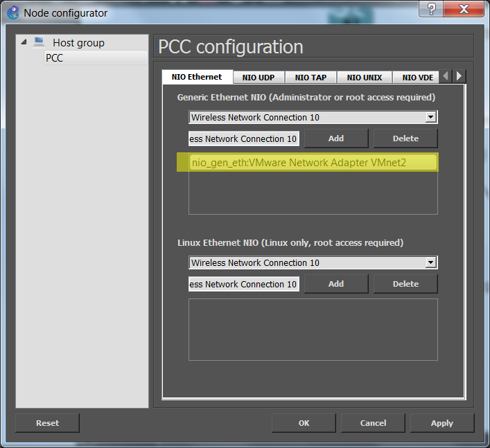Viewport: 490px width, 448px height.
Task: Open the NIO UNIX tab
Action: coord(365,78)
